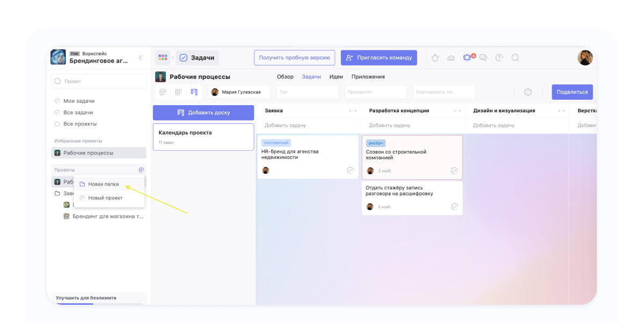Screen dimensions: 644x323
Task: Click the plus icon next to Проекты
Action: click(141, 170)
